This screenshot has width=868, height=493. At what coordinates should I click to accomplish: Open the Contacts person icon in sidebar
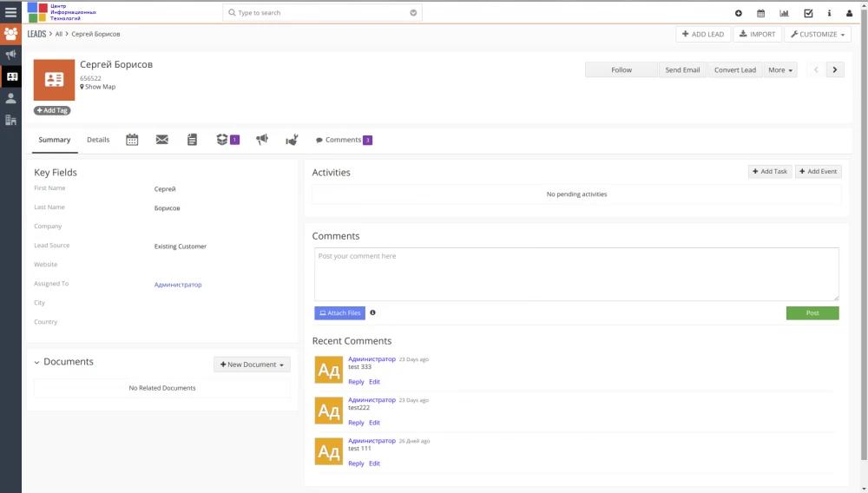pyautogui.click(x=10, y=98)
